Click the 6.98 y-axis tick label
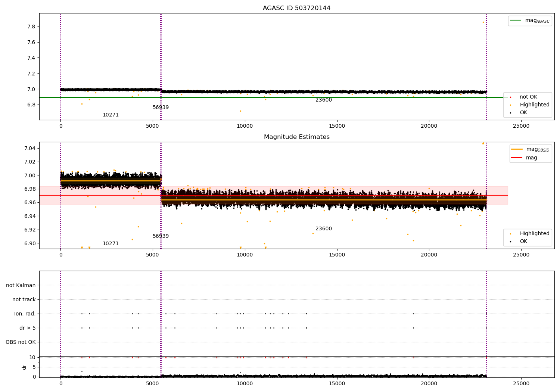Viewport: 560px width, 392px height. [30, 189]
